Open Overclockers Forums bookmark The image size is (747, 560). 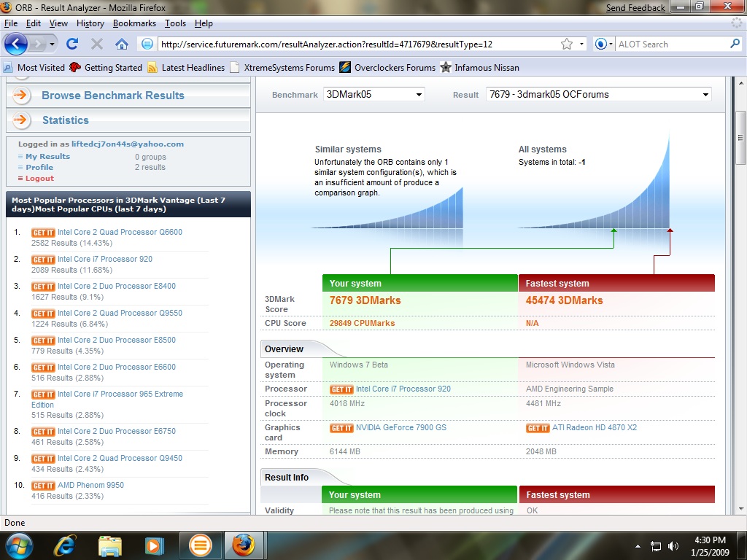[387, 68]
